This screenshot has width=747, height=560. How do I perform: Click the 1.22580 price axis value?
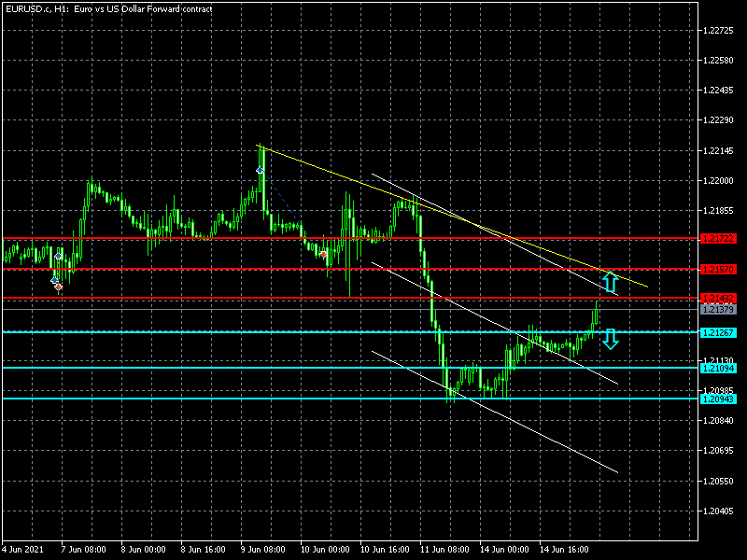point(718,61)
